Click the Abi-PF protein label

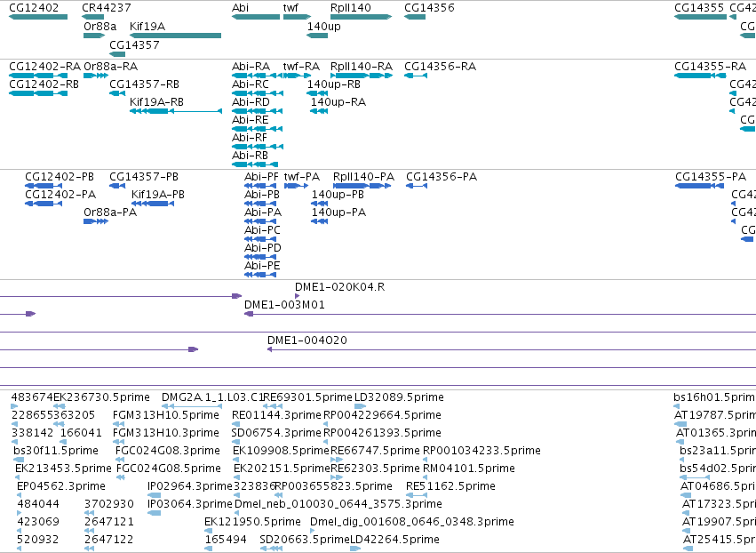pyautogui.click(x=261, y=177)
